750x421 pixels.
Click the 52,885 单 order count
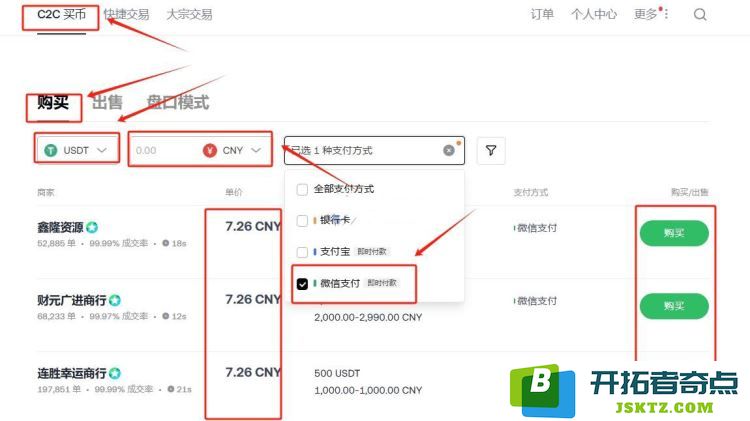pos(56,243)
